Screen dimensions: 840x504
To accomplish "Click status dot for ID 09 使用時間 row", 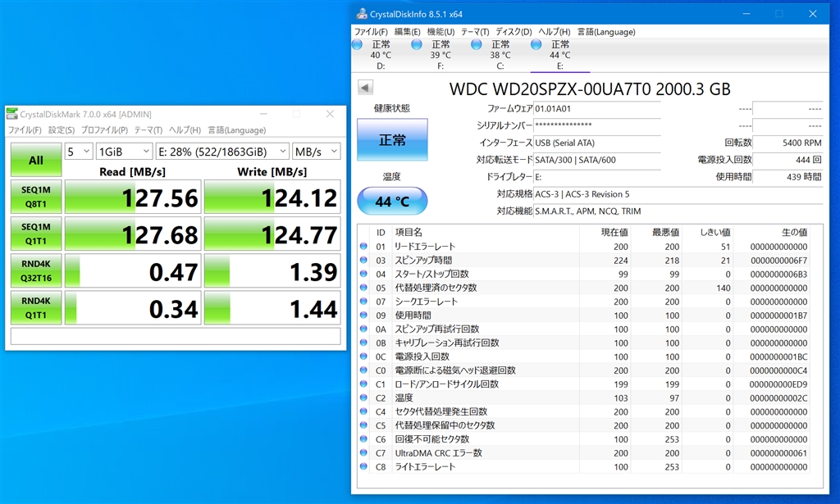I will click(363, 316).
